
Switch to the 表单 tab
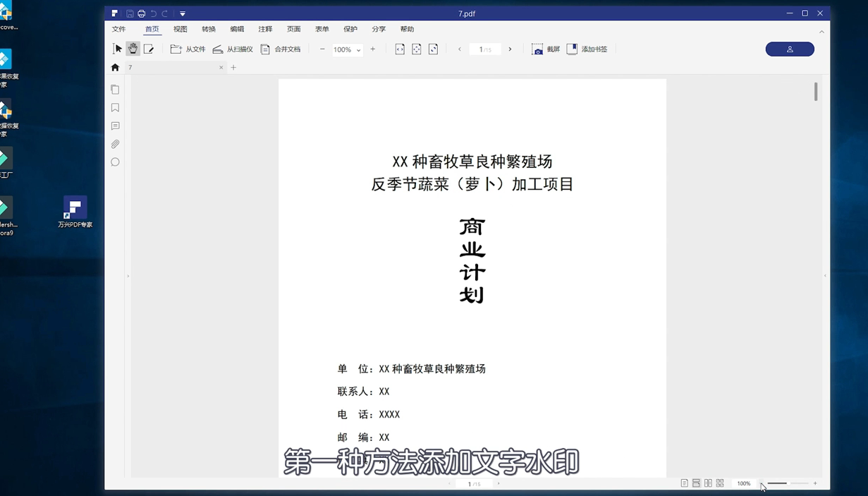(322, 30)
